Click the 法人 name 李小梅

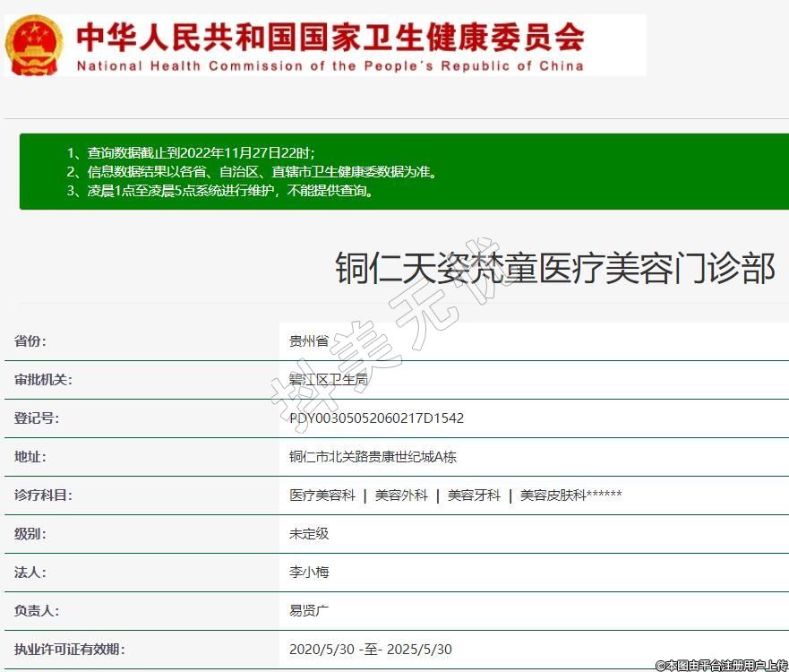(x=309, y=573)
